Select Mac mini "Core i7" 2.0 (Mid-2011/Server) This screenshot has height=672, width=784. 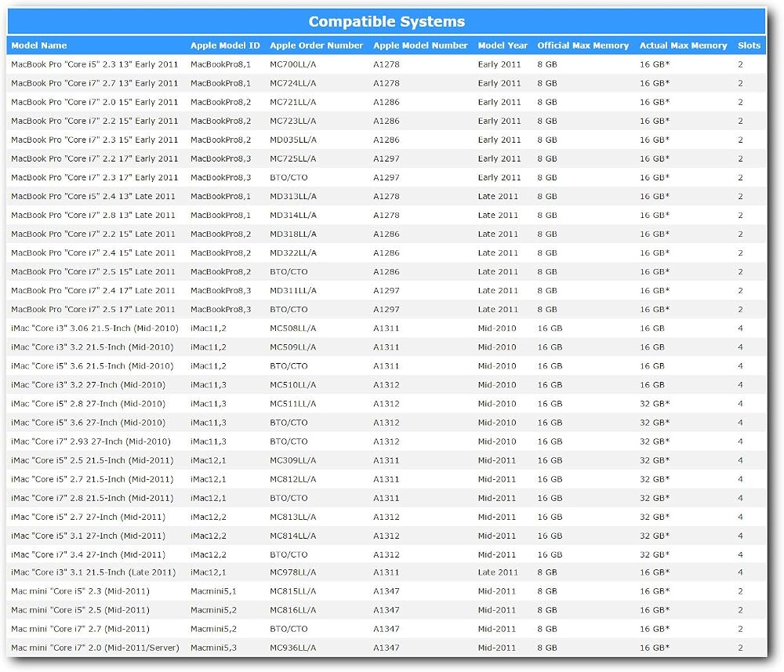click(x=95, y=648)
